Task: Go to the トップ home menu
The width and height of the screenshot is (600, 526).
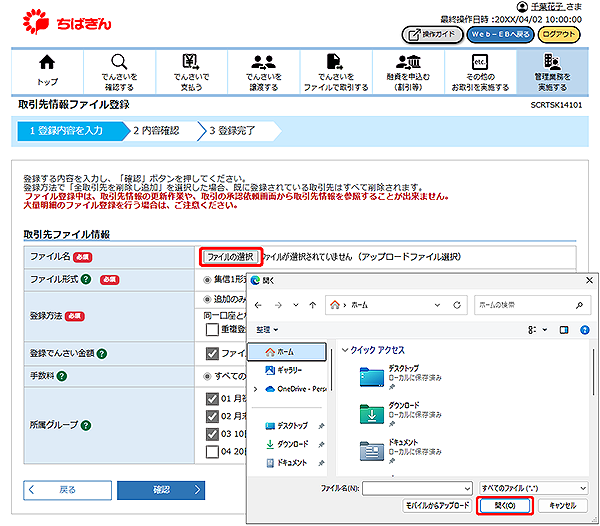Action: pyautogui.click(x=47, y=72)
